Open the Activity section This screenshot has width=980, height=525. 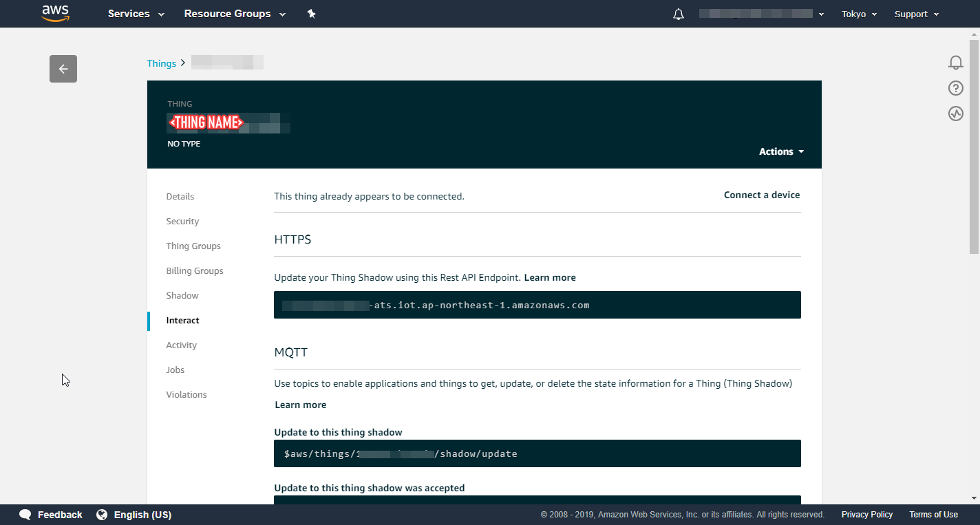click(181, 345)
